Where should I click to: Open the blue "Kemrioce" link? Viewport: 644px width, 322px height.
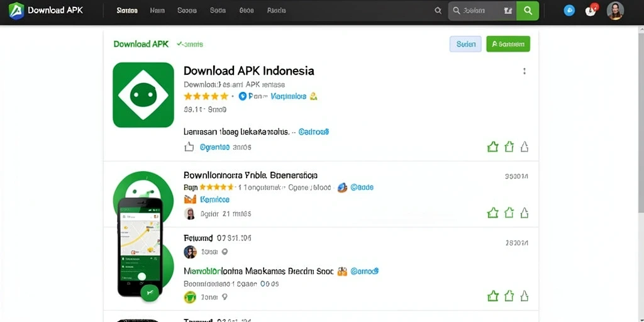(214, 199)
